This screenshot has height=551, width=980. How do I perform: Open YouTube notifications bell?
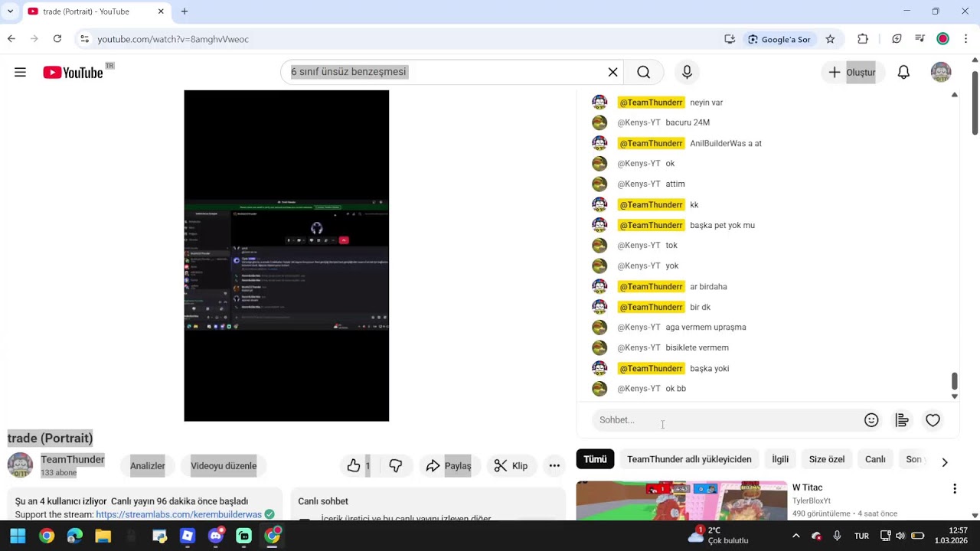903,72
